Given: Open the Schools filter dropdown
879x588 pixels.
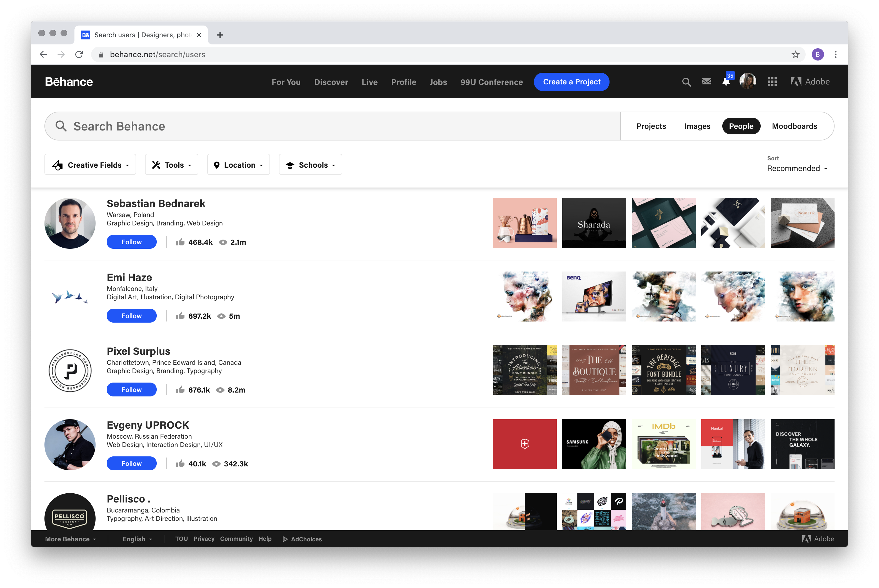Looking at the screenshot, I should (x=310, y=165).
